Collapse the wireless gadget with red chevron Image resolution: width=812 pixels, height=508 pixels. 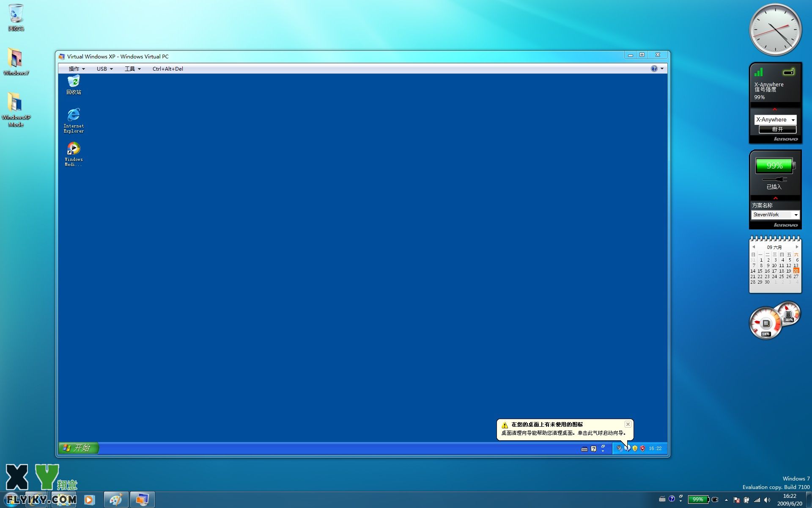[775, 109]
